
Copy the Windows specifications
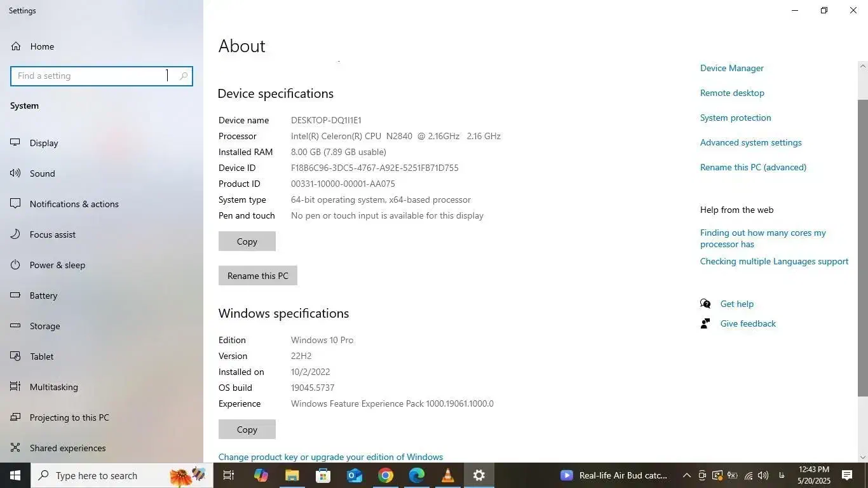[247, 429]
